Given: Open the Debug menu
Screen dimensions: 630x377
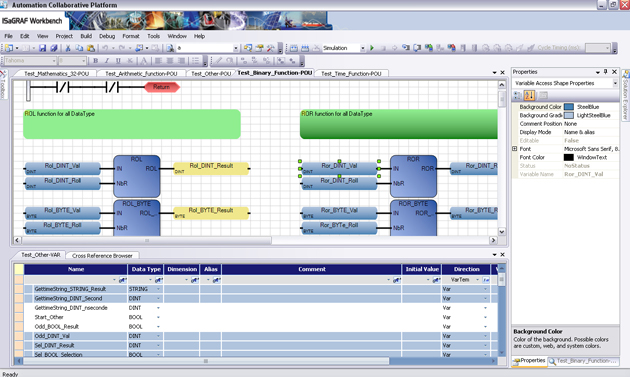Looking at the screenshot, I should pyautogui.click(x=107, y=36).
